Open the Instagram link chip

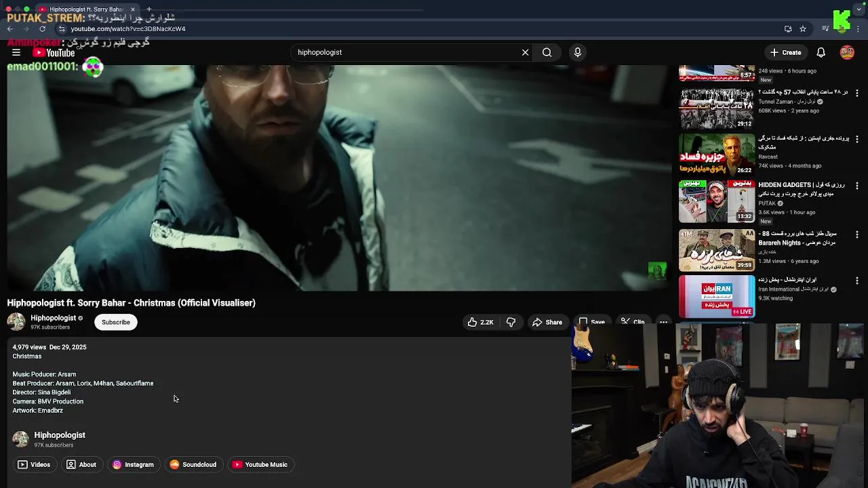[134, 464]
